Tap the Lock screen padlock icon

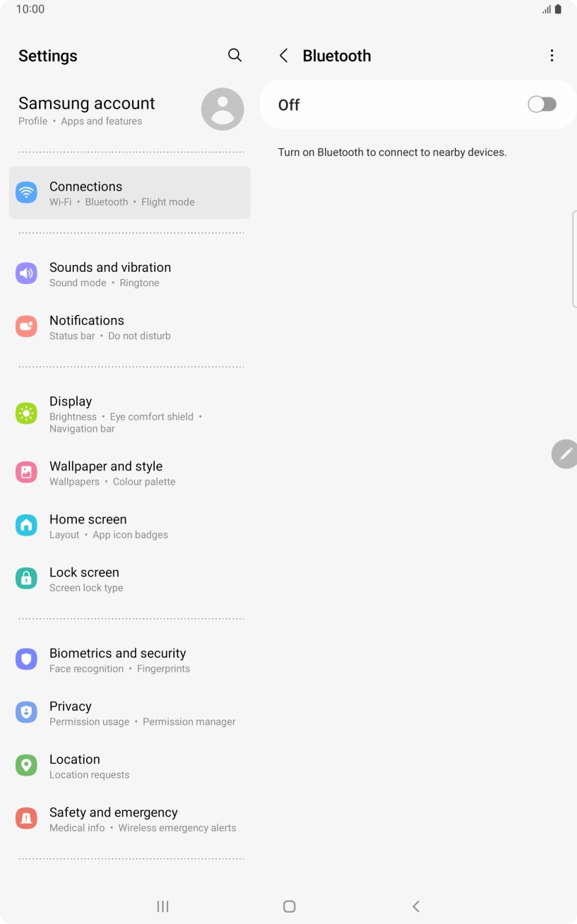(26, 579)
